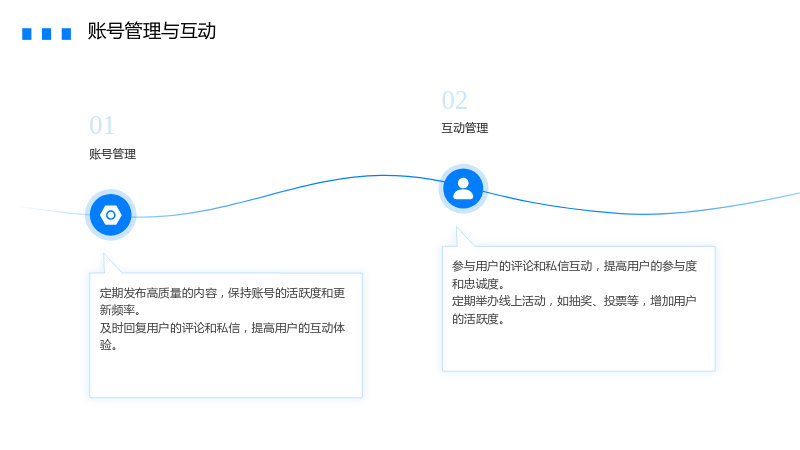The height and width of the screenshot is (450, 800).
Task: Click the callout pointer above right box
Action: click(x=463, y=237)
